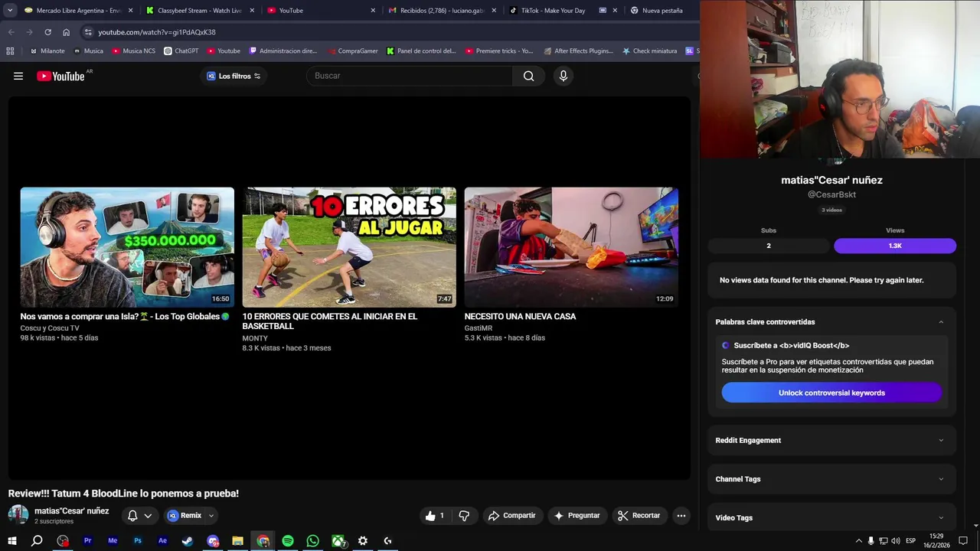This screenshot has height=551, width=980.
Task: View site information icon in address bar
Action: pyautogui.click(x=88, y=32)
